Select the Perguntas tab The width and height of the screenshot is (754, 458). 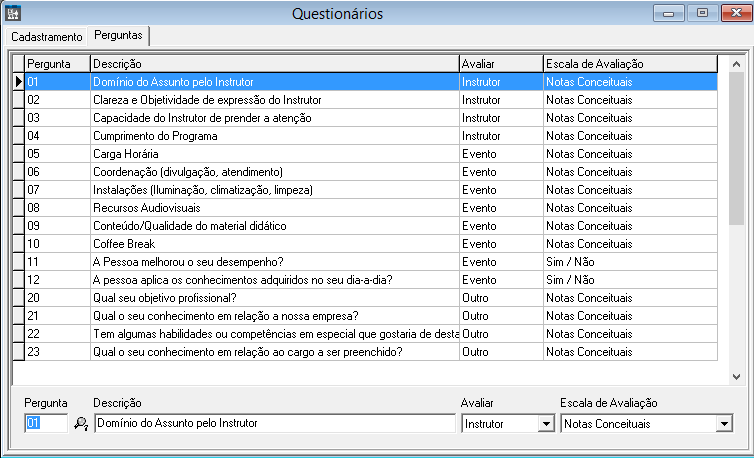point(118,36)
